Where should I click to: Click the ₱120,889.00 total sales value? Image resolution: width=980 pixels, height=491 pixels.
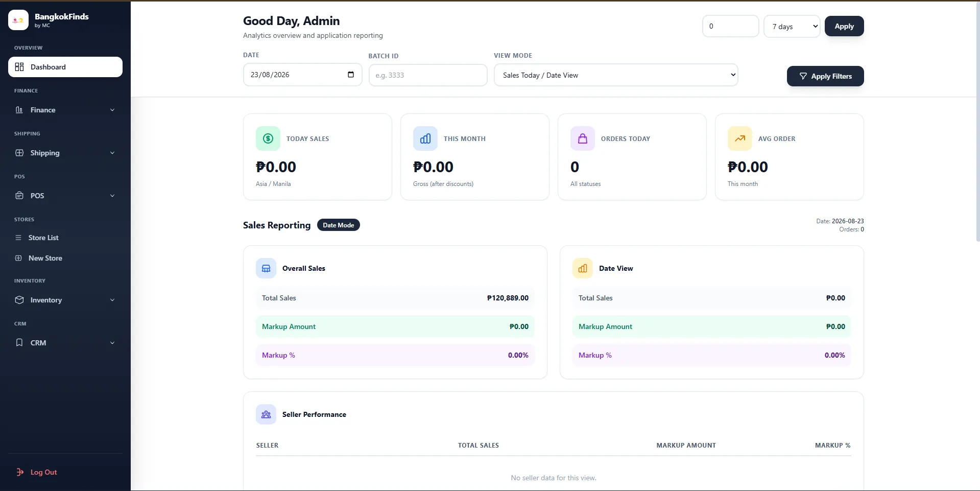point(508,298)
